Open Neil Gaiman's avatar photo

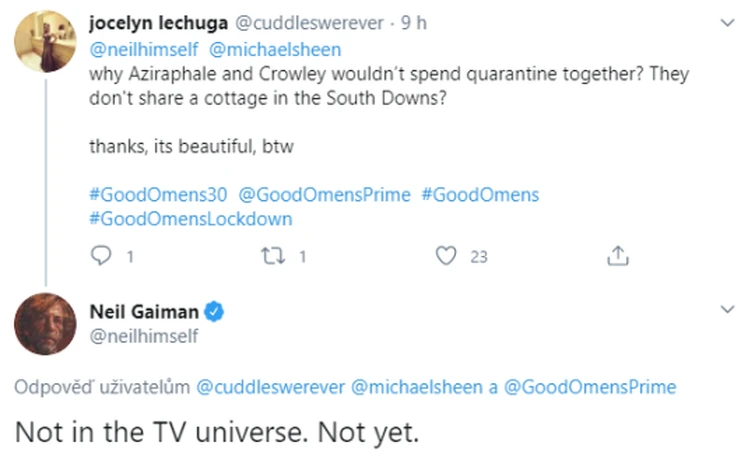pyautogui.click(x=44, y=323)
